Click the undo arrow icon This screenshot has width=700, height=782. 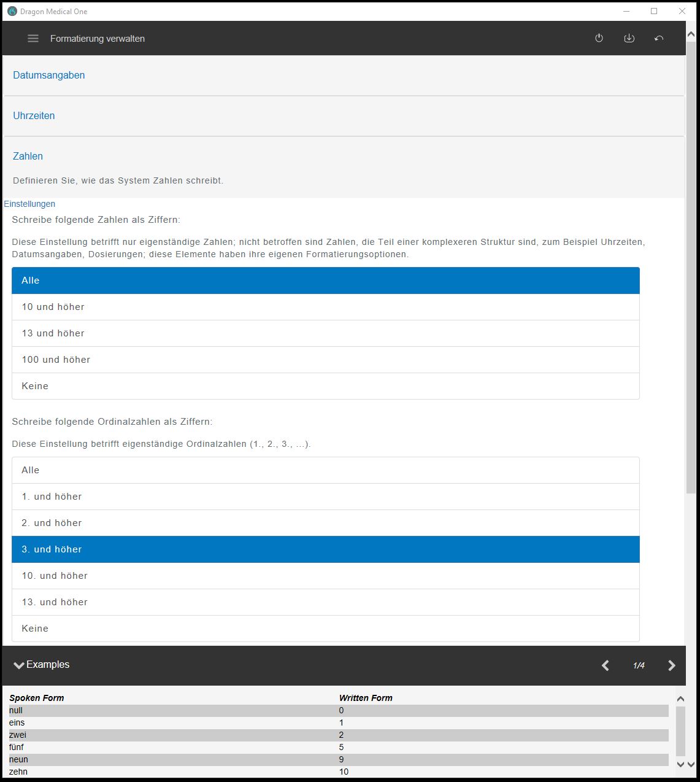pos(659,38)
